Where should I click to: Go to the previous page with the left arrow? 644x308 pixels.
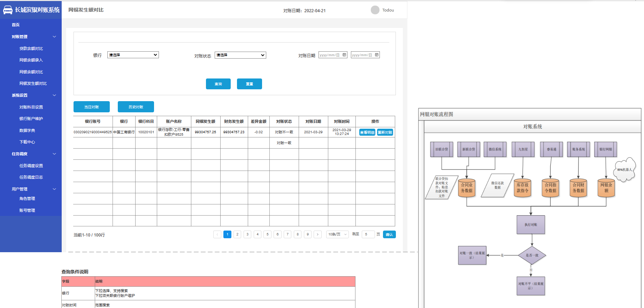click(217, 234)
